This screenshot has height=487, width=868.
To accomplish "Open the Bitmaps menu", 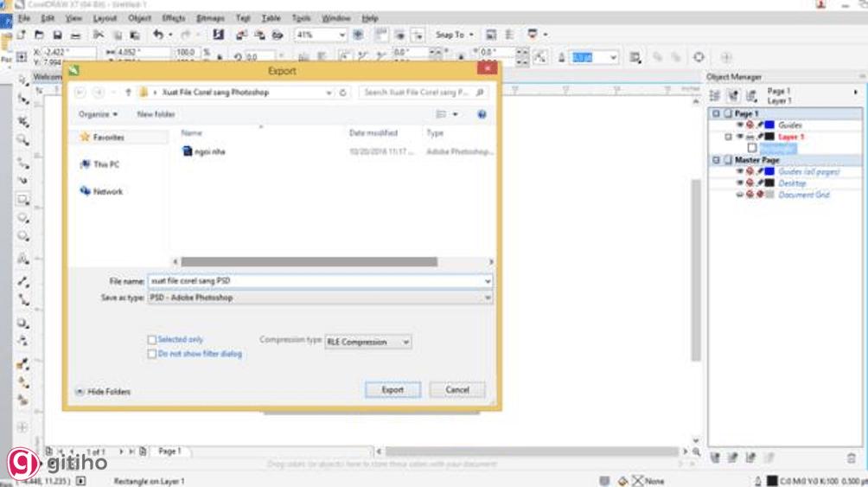I will coord(210,18).
